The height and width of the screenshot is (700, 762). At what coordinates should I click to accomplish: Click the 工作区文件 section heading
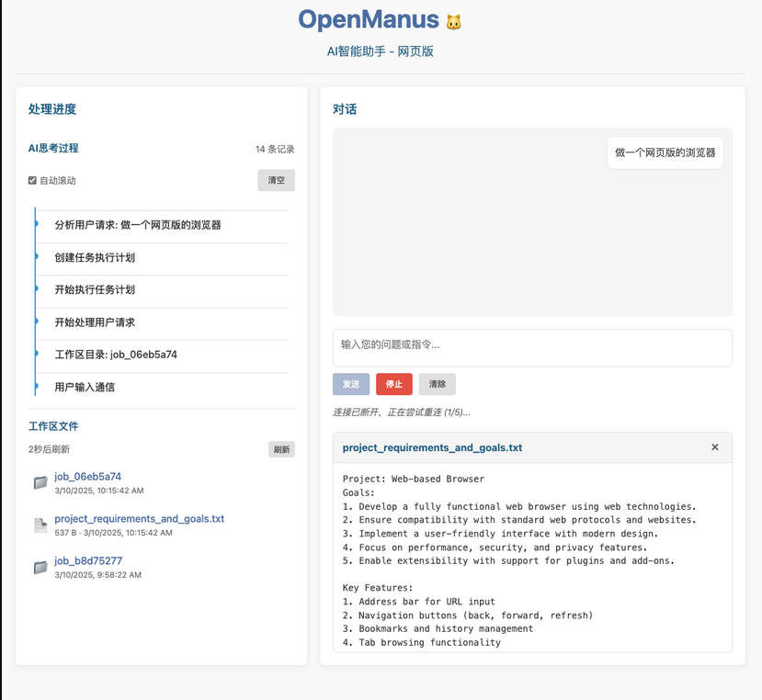53,426
